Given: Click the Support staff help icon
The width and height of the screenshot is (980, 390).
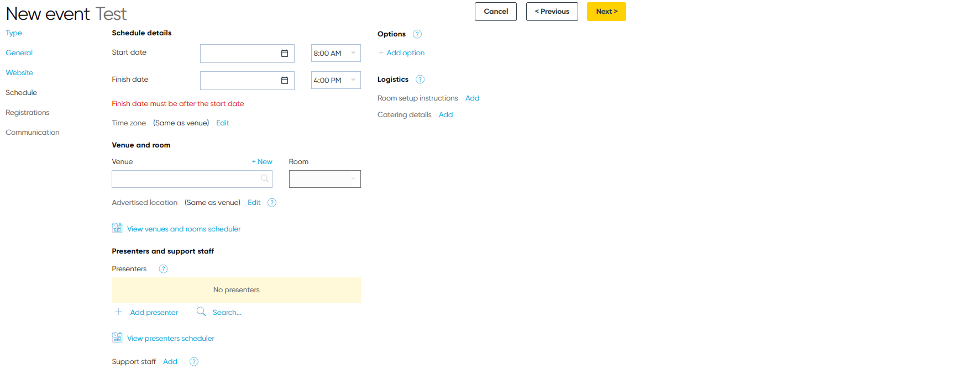Looking at the screenshot, I should (194, 362).
